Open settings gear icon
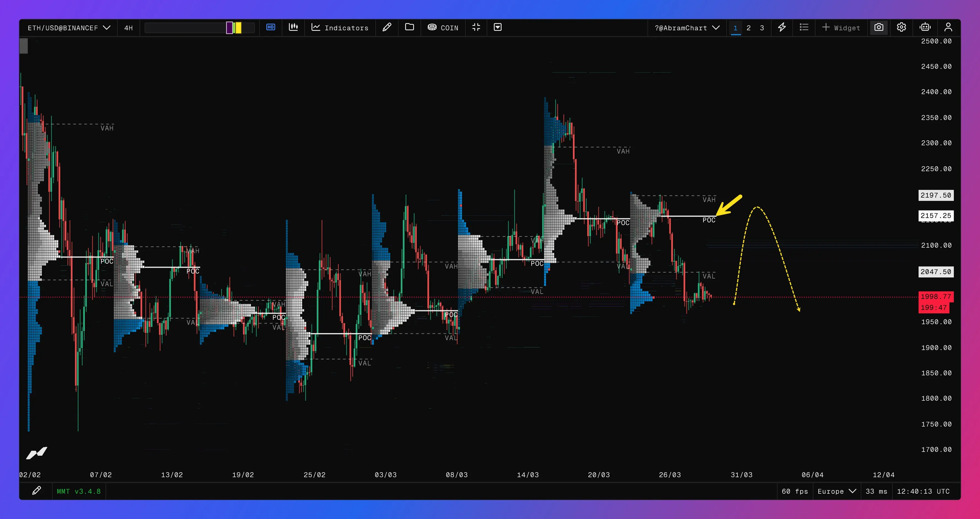 [901, 27]
